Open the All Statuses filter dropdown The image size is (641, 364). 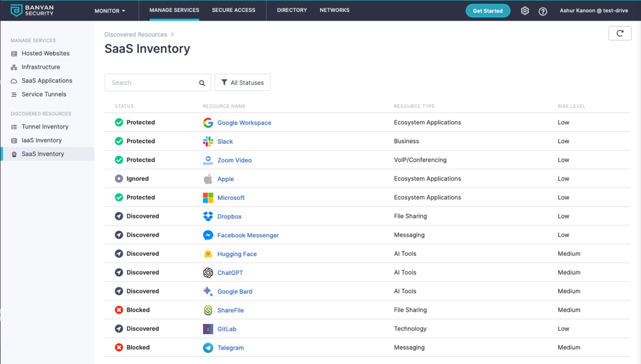click(x=243, y=82)
